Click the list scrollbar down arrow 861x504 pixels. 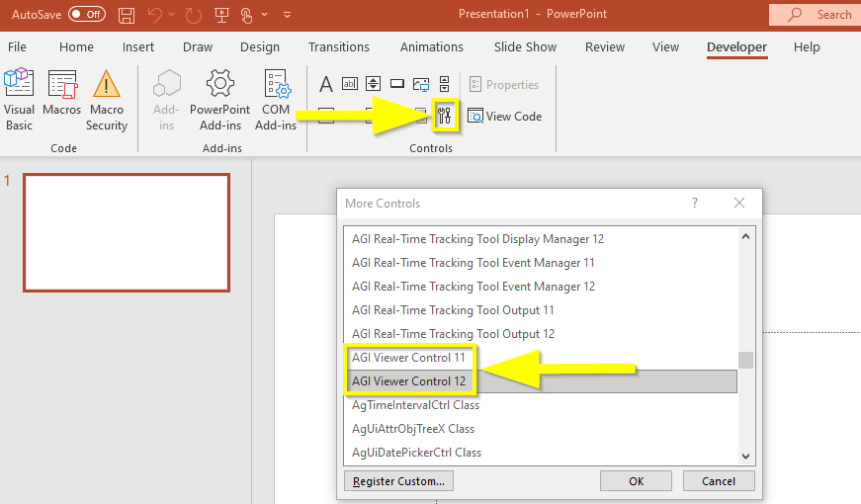(x=745, y=457)
